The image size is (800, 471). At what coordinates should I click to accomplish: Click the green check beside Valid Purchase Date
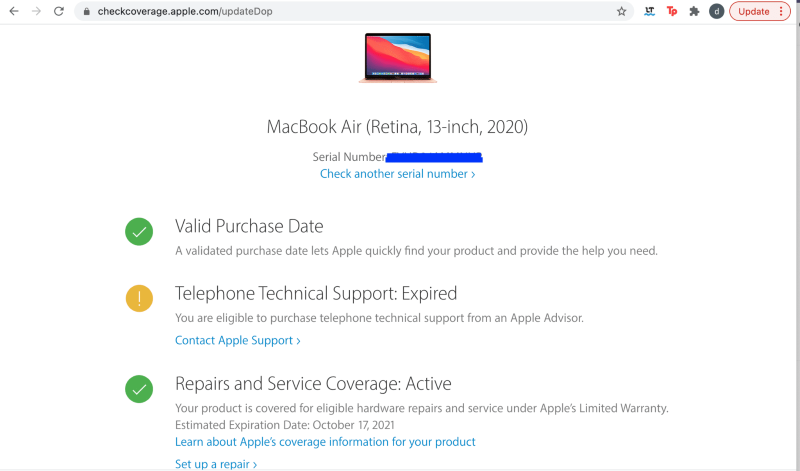pyautogui.click(x=139, y=232)
